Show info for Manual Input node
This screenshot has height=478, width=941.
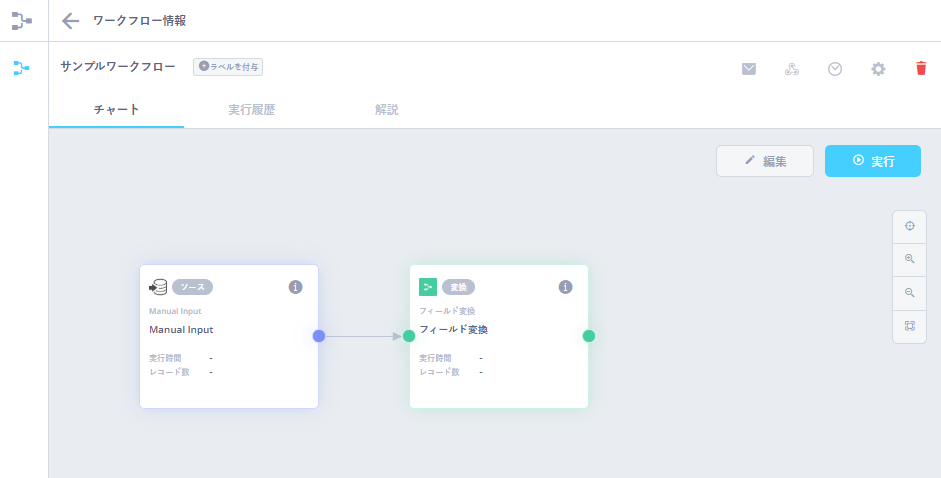tap(295, 287)
